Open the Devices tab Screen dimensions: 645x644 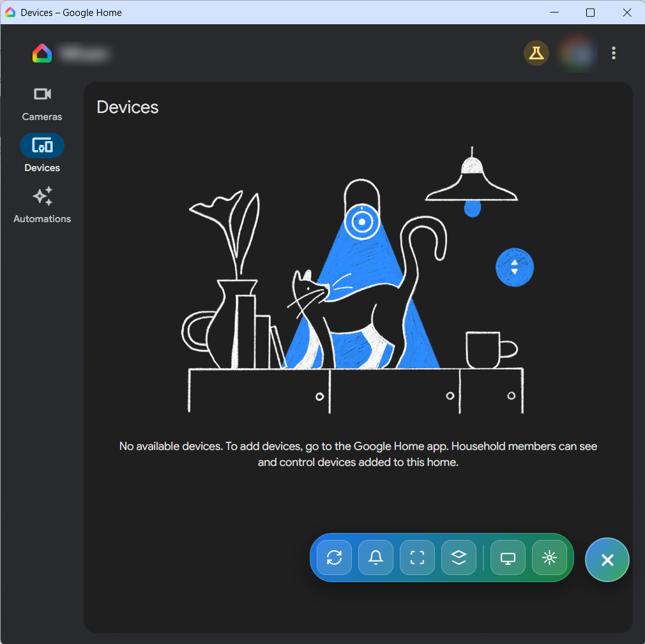pos(42,154)
